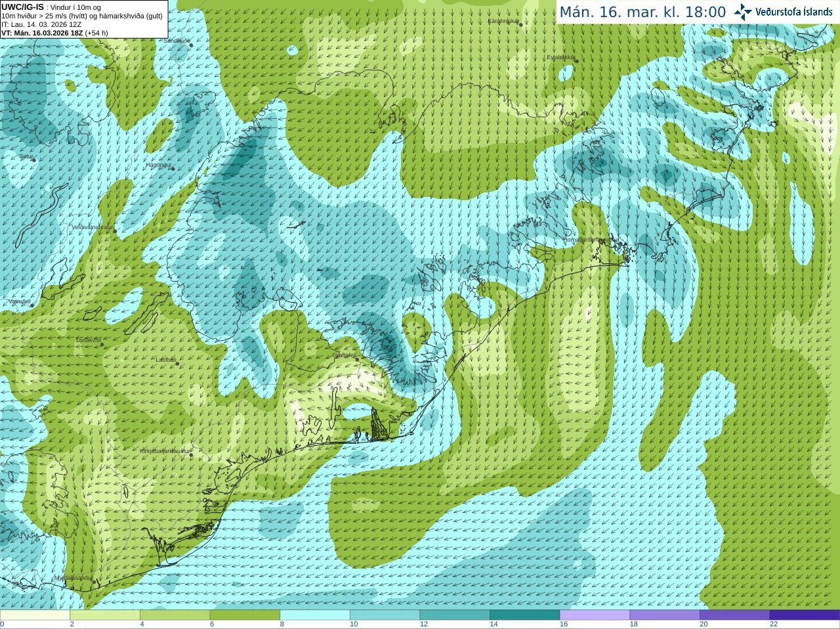This screenshot has width=840, height=629.
Task: Click the Mýrdalssandur station label
Action: pos(73,578)
